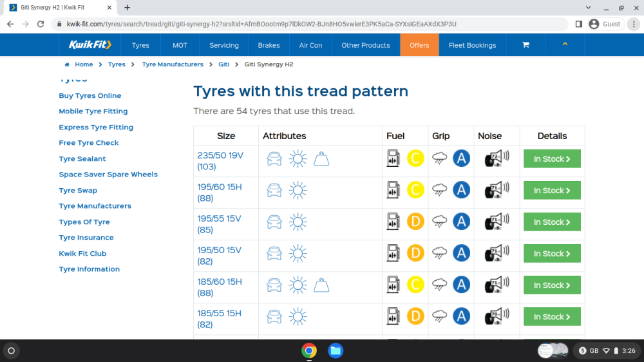Click the fuel rating C badge for 185/60 15H
This screenshot has width=644, height=362.
pos(415,285)
